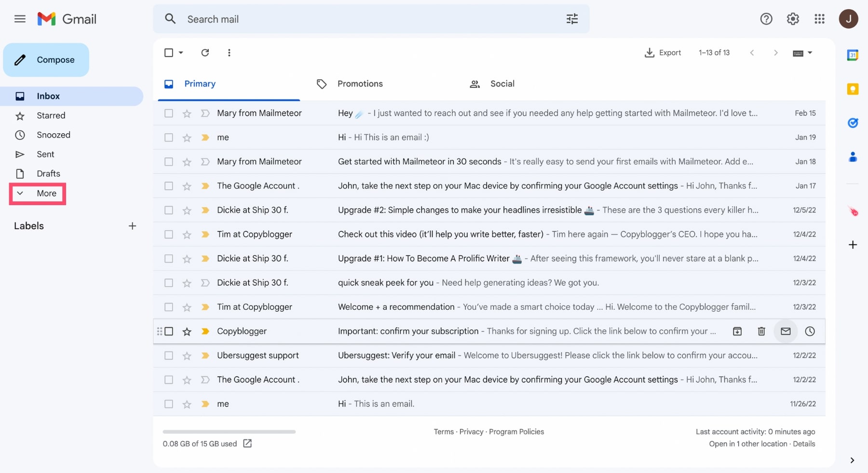Viewport: 868px width, 473px height.
Task: Open account activity Details link
Action: click(x=804, y=444)
